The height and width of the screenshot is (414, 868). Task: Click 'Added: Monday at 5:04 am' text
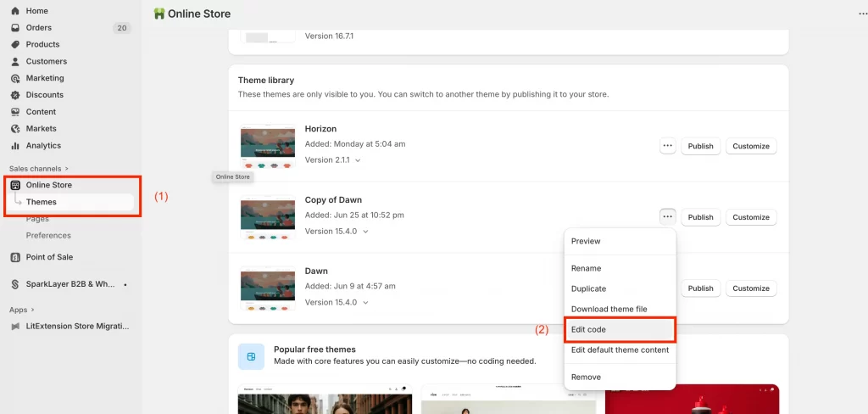coord(355,144)
